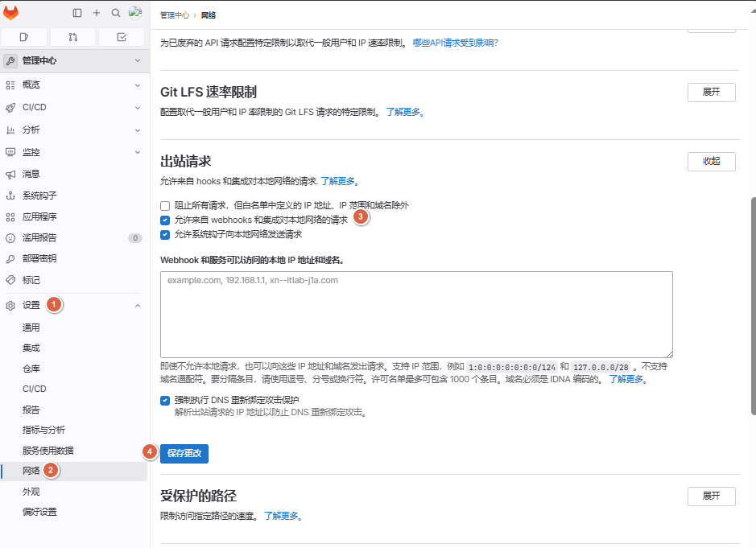
Task: Open 了解更多 link under 受保护的路径
Action: pos(283,516)
